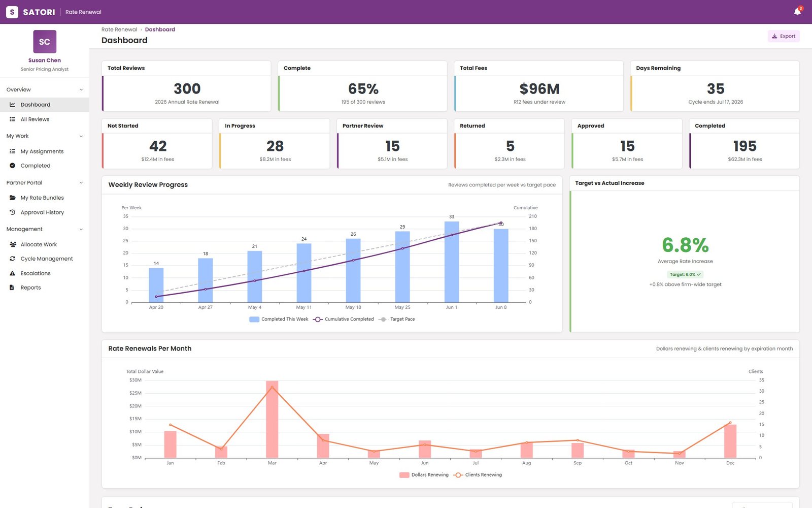
Task: Open Escalations page
Action: click(45, 273)
